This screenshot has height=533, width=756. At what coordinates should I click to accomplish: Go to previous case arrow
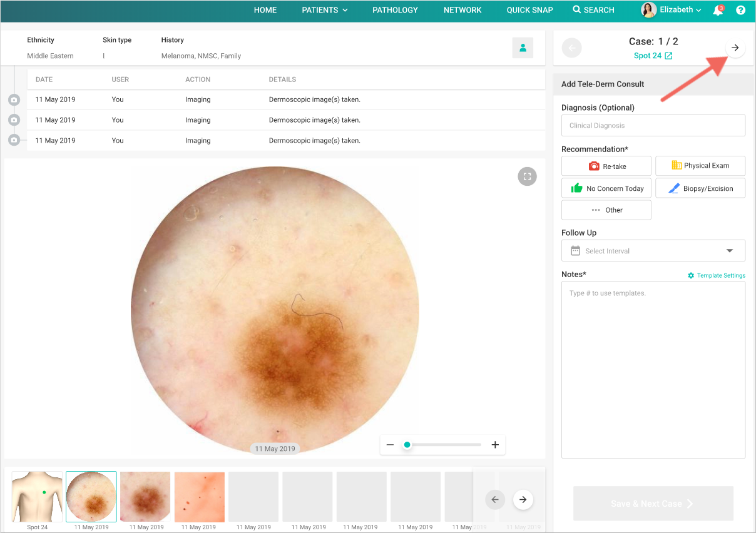coord(571,48)
